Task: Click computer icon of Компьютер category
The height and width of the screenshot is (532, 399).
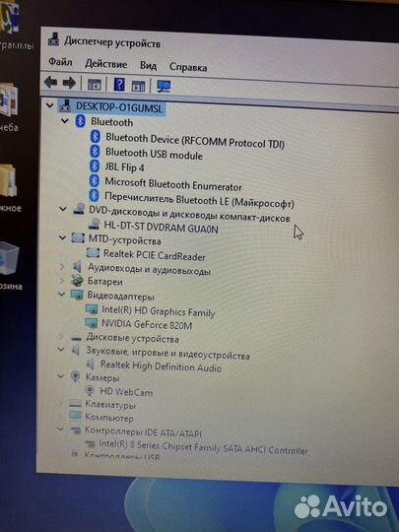Action: [x=75, y=416]
